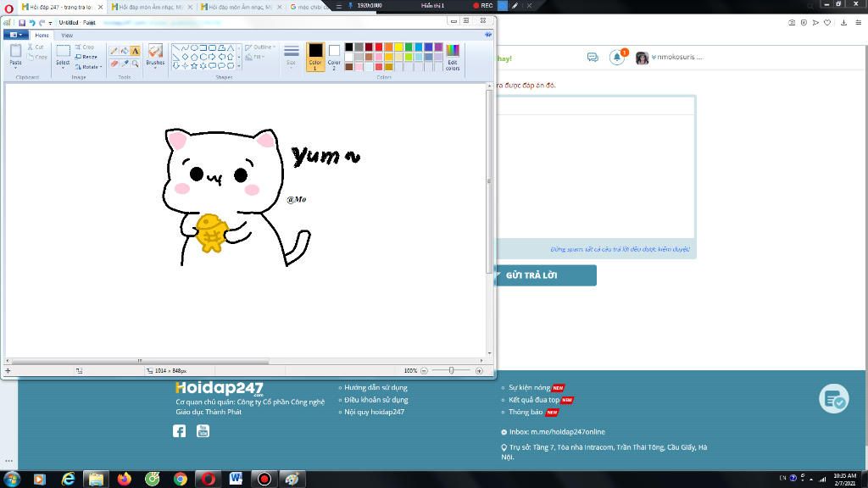Pick the yellow color swatch
Screen dimensions: 868x488
pos(398,47)
